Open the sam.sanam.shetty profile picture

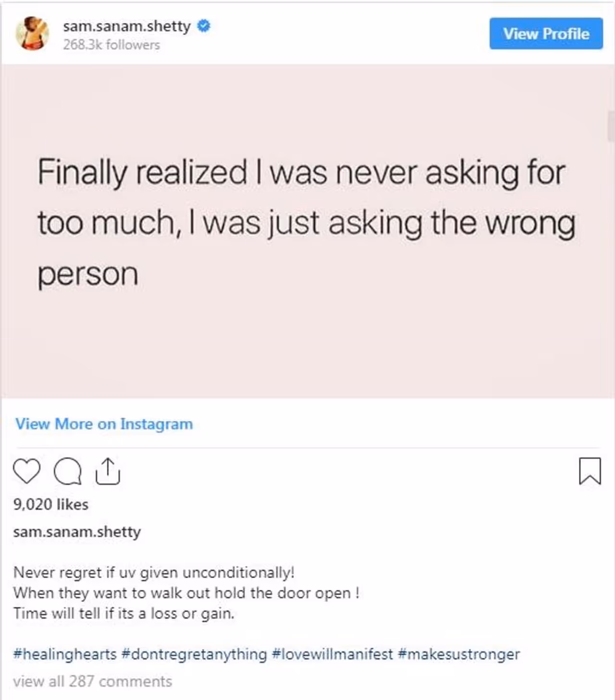click(x=32, y=33)
